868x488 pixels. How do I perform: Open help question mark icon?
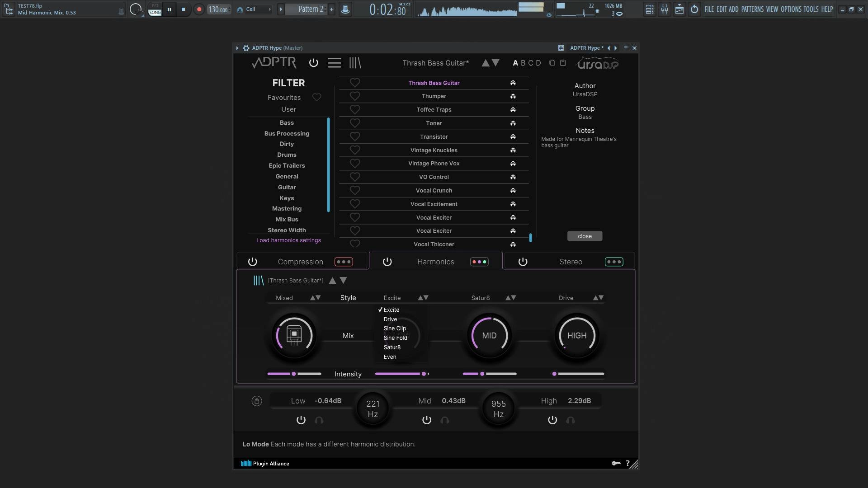click(x=627, y=463)
